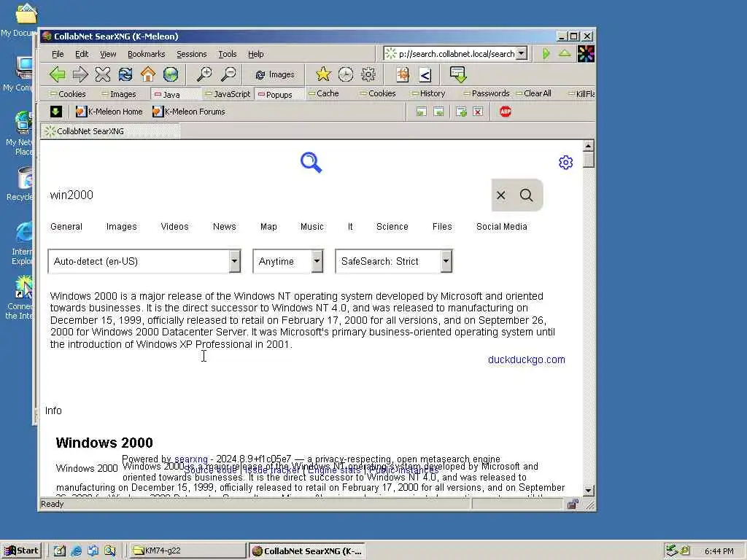This screenshot has width=747, height=560.
Task: Click the black download box icon
Action: coord(55,112)
